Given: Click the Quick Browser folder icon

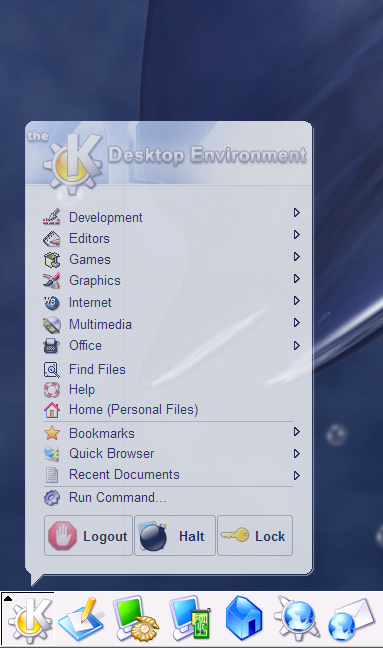Looking at the screenshot, I should [52, 454].
